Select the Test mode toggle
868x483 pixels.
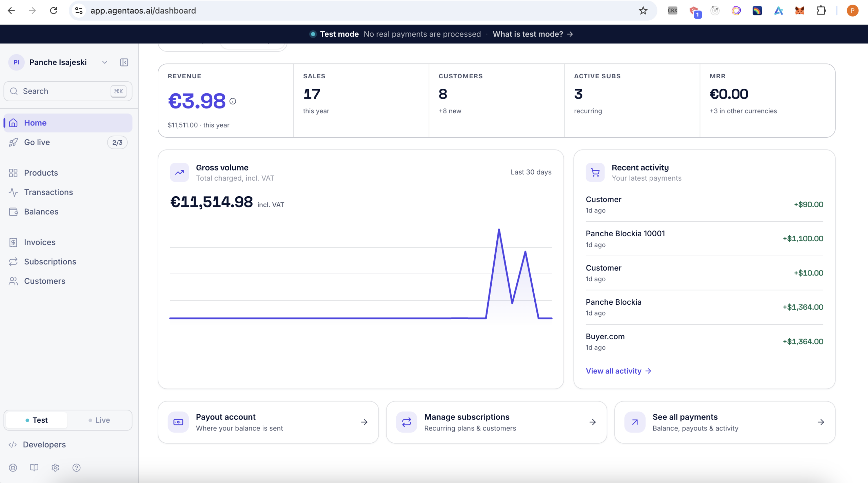click(37, 420)
